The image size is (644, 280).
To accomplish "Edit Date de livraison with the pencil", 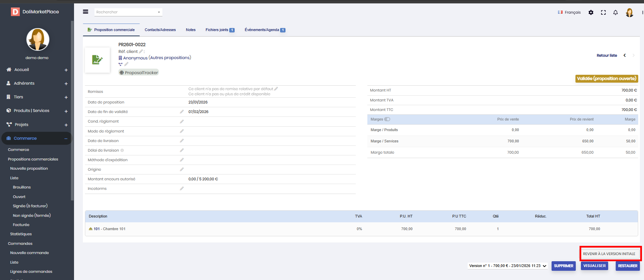I will [182, 141].
